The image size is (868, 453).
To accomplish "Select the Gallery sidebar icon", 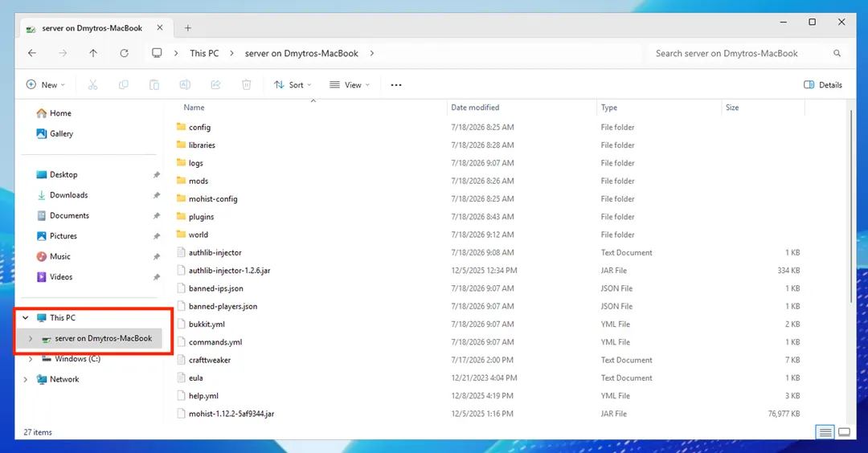I will 42,133.
